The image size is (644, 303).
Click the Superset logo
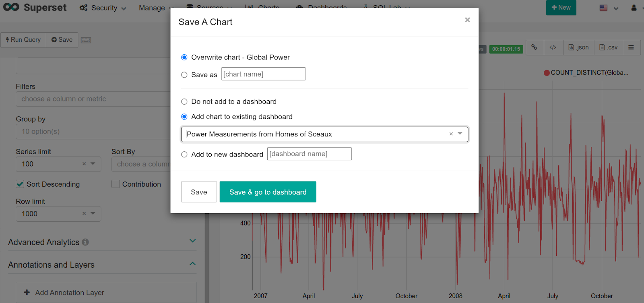(x=35, y=8)
